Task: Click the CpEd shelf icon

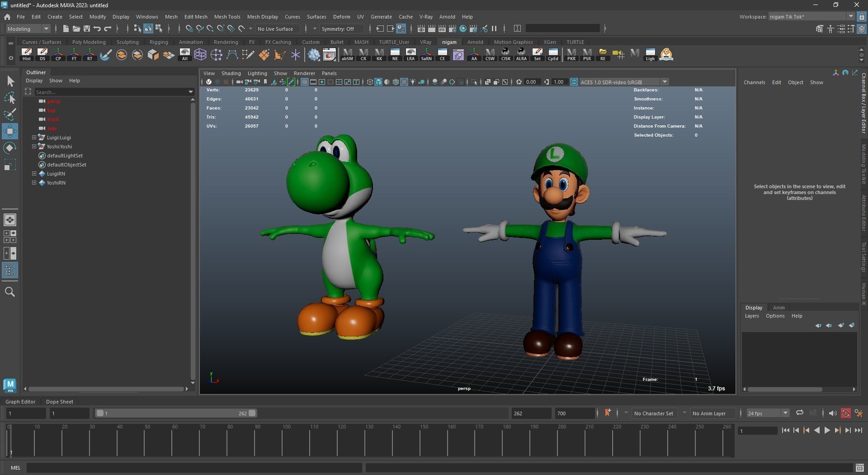Action: tap(553, 54)
